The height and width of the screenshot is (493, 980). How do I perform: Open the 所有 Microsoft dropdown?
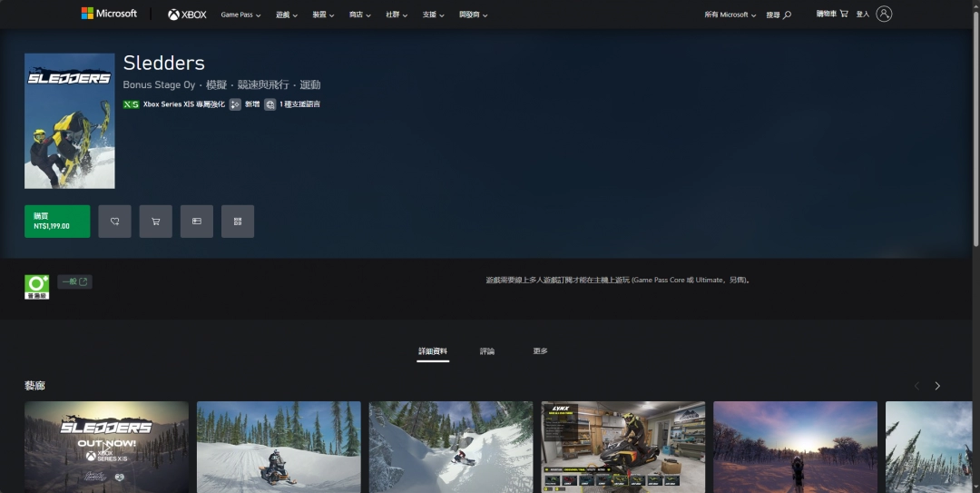click(x=730, y=15)
